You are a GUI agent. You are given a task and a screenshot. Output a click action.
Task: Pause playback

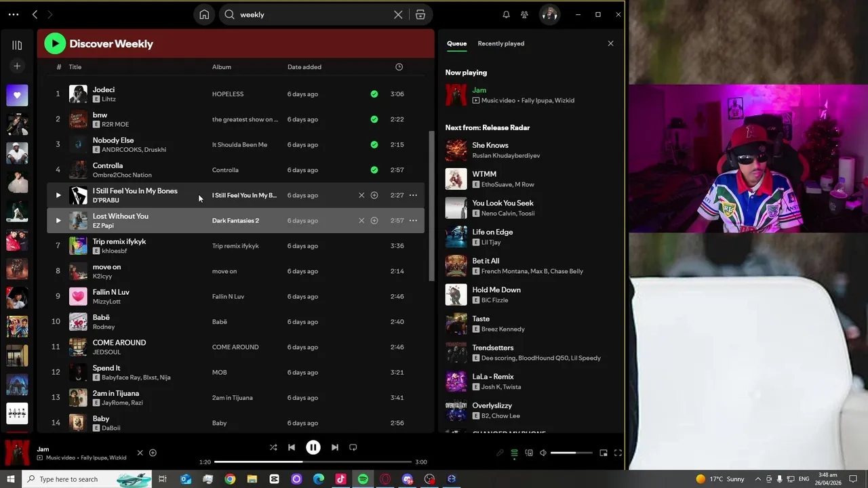tap(313, 447)
